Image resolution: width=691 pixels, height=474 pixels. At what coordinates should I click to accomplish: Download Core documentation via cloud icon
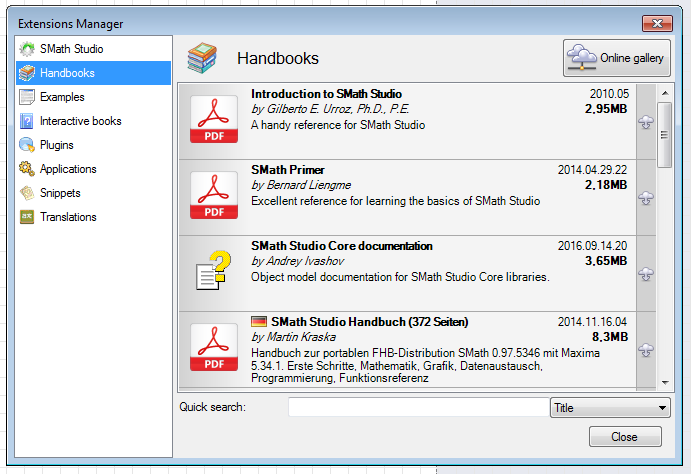(x=645, y=274)
